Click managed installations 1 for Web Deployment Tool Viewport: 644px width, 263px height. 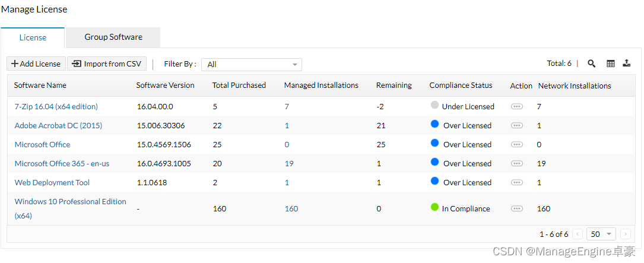click(287, 182)
